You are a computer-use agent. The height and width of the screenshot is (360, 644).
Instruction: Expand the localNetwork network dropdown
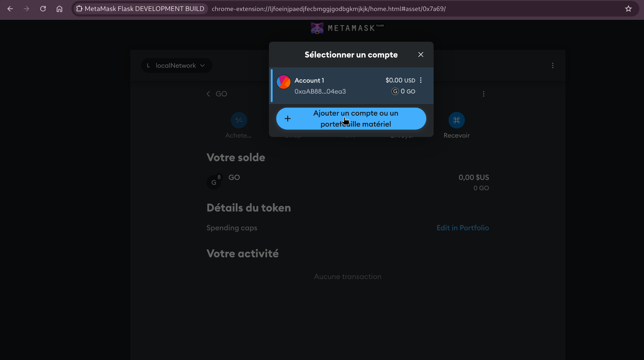click(176, 66)
